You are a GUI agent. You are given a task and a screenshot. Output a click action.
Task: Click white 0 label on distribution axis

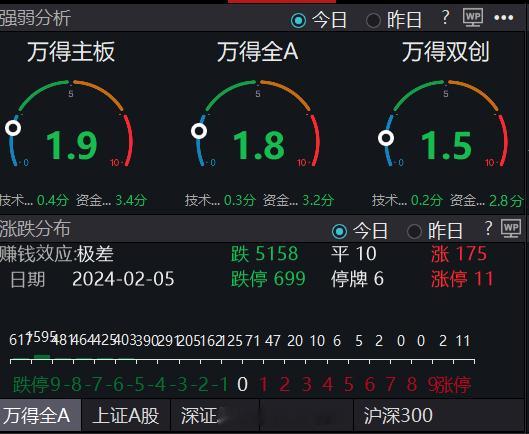(x=242, y=384)
